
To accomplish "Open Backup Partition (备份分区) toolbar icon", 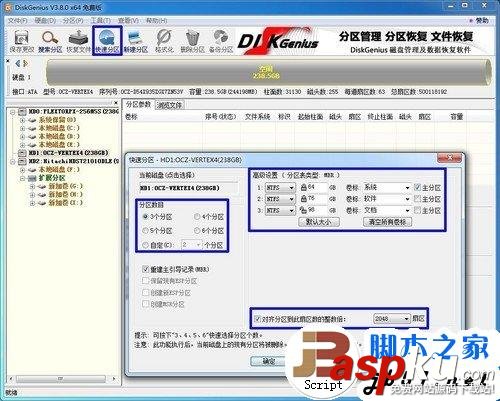I will pyautogui.click(x=221, y=41).
